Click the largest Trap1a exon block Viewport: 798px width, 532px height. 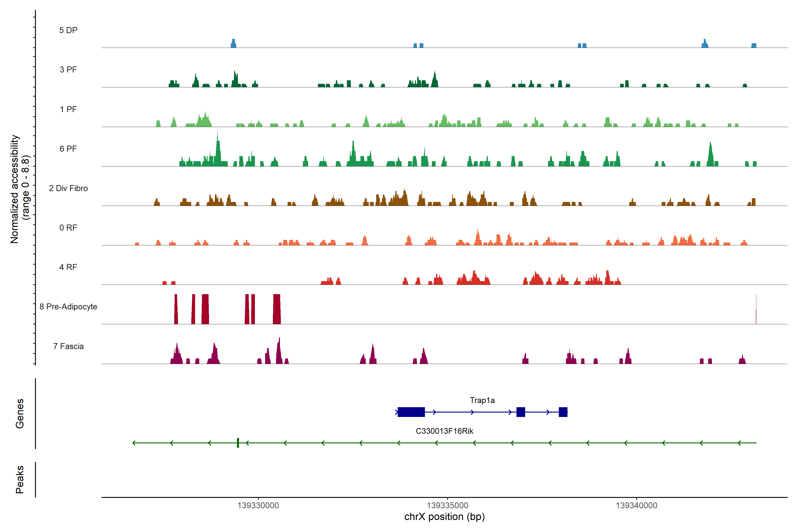(x=411, y=412)
